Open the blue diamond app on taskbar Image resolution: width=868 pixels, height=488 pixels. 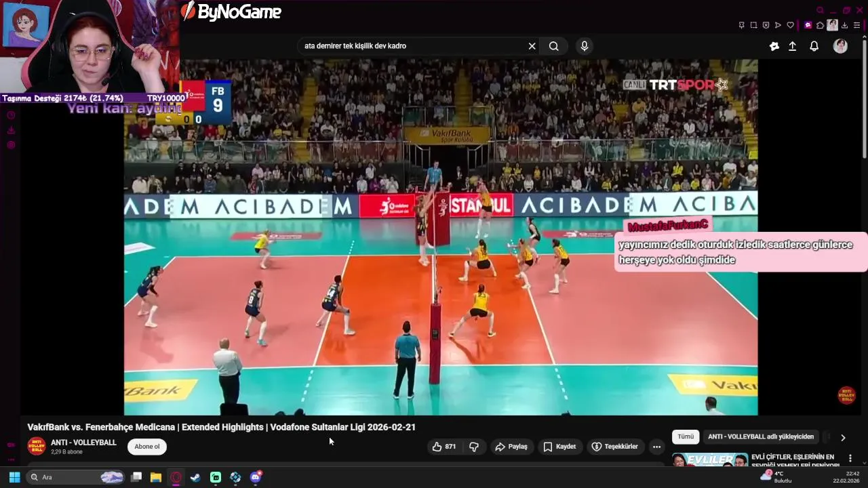(235, 477)
